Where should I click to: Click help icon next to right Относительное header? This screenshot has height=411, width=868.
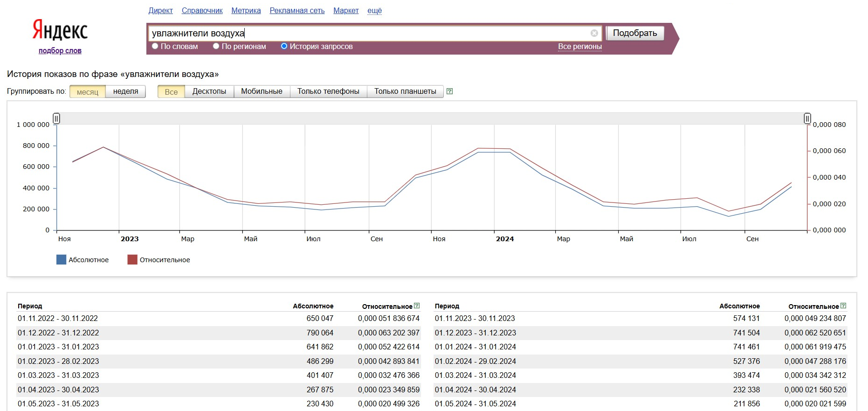(843, 306)
